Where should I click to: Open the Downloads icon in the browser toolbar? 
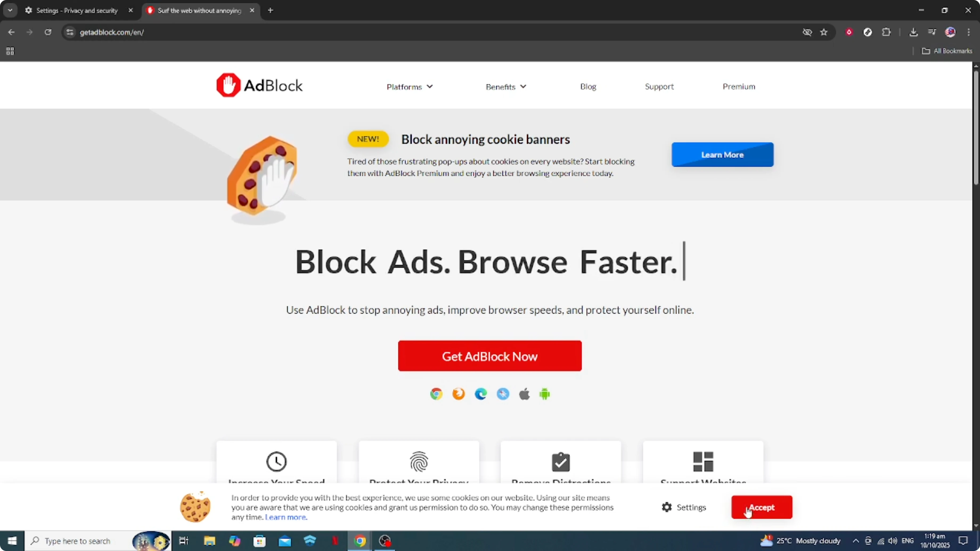914,32
